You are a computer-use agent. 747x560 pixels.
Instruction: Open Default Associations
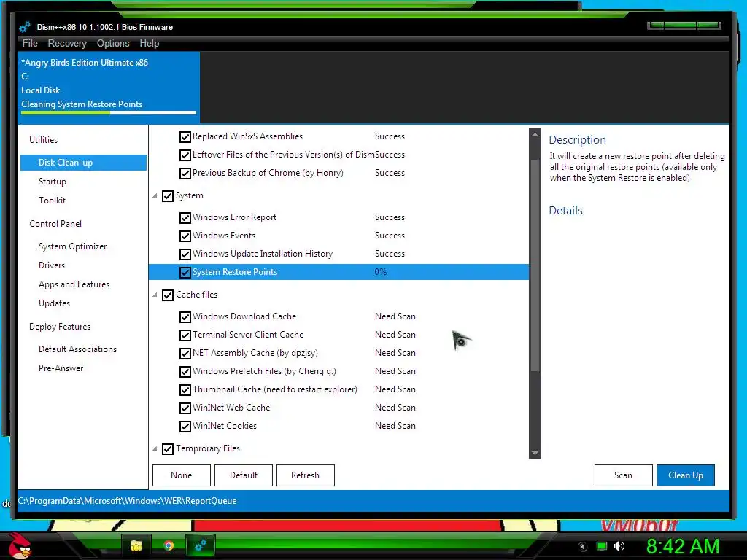tap(77, 349)
